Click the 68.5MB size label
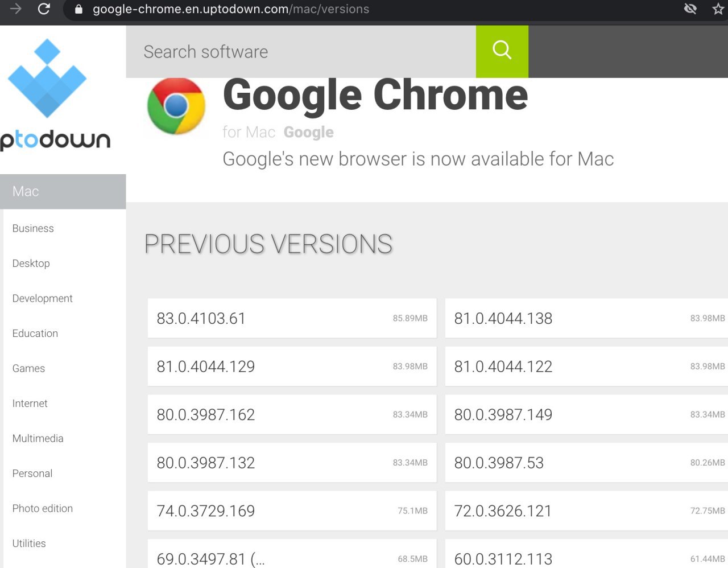The height and width of the screenshot is (568, 728). click(413, 559)
